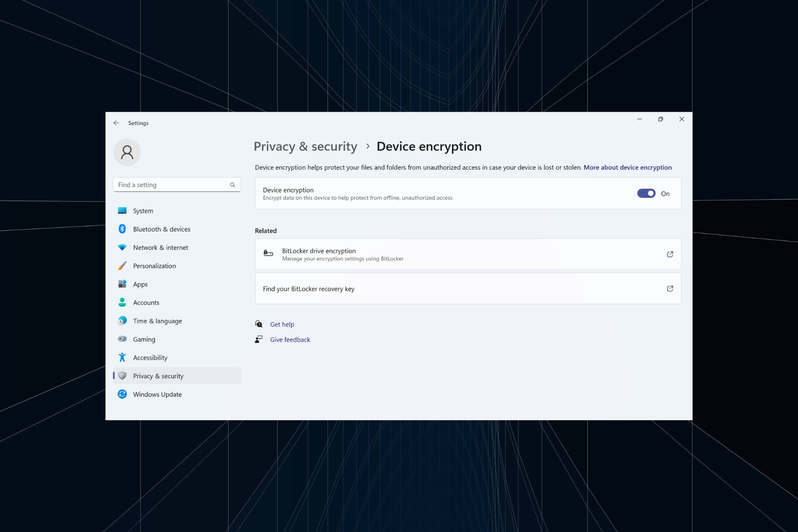Image resolution: width=798 pixels, height=532 pixels.
Task: Click the Accounts settings icon
Action: click(122, 302)
